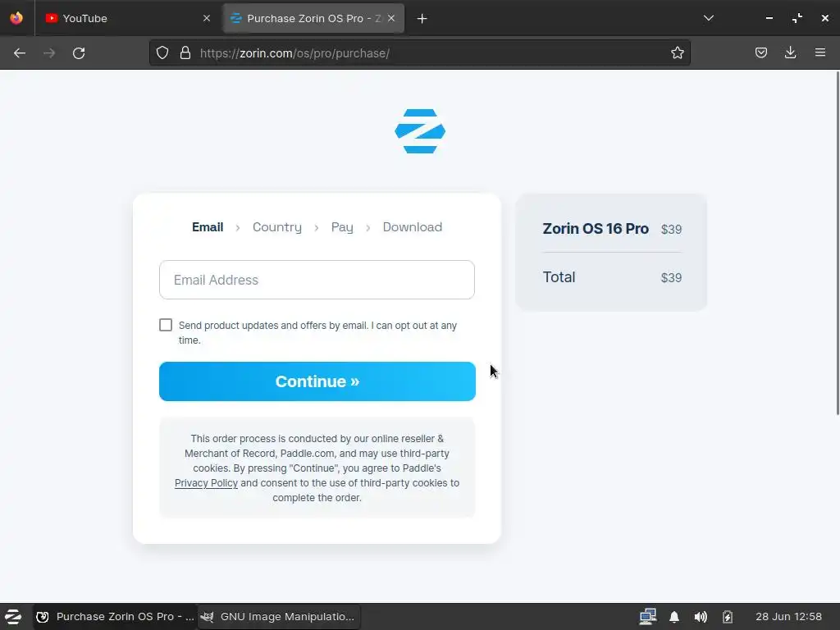The height and width of the screenshot is (630, 840).
Task: Open the Firefox hamburger menu
Action: [819, 52]
